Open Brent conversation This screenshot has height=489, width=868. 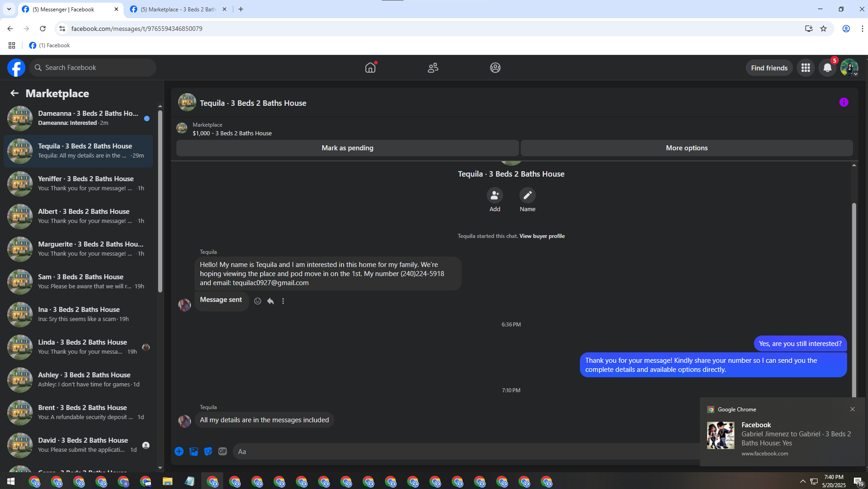coord(78,412)
